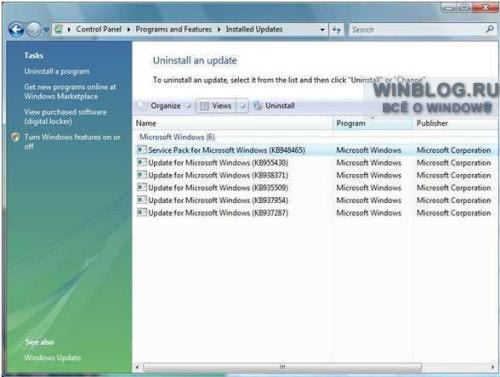Open the Views dropdown arrow
This screenshot has height=377, width=500.
pyautogui.click(x=243, y=106)
